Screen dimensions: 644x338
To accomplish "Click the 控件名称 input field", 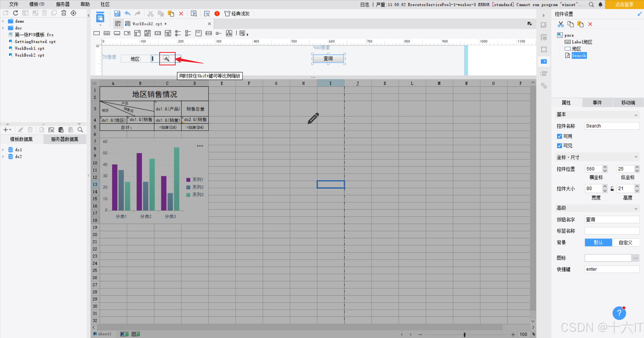I will pos(612,126).
